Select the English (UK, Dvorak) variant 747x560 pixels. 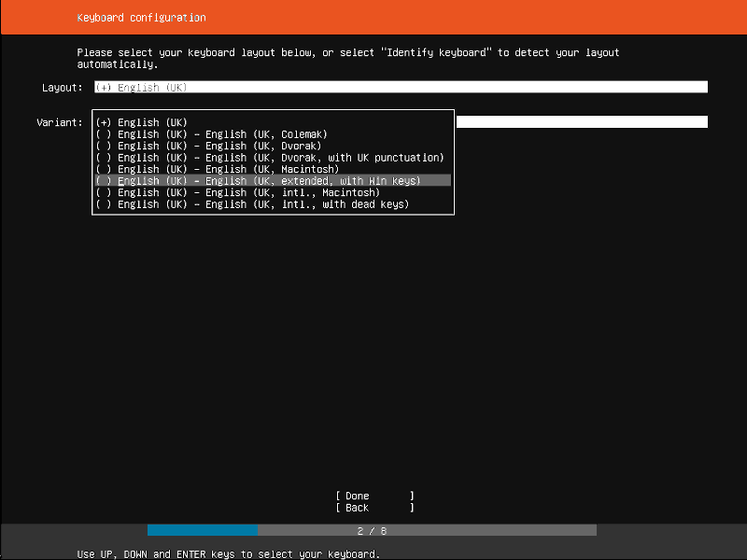pos(208,146)
